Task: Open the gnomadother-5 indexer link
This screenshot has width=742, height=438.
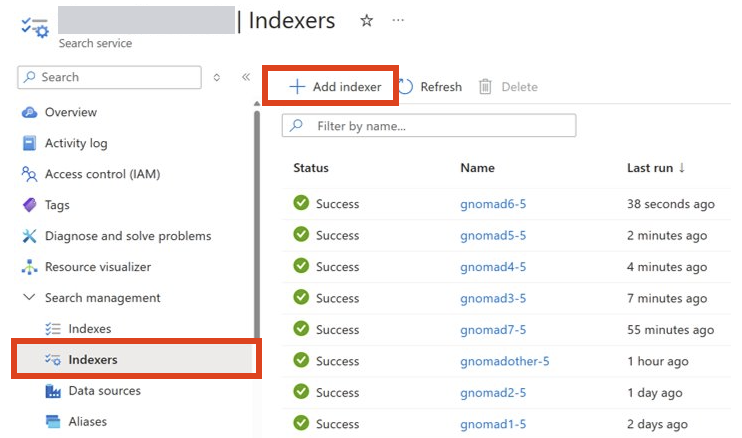Action: coord(504,361)
